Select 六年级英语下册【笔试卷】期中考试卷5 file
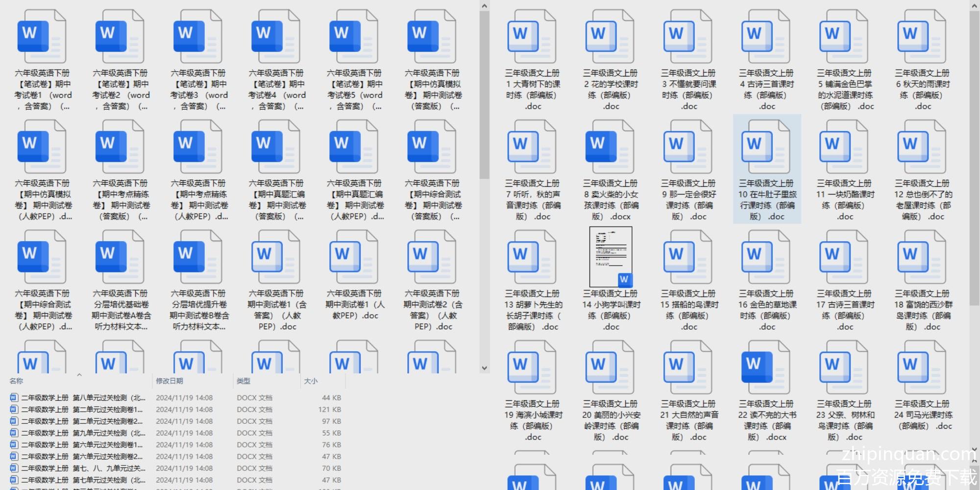Viewport: 980px width, 490px height. click(x=354, y=37)
